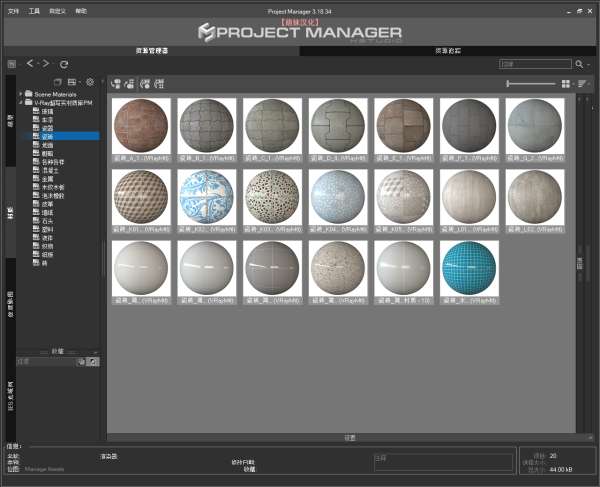Click the layout icon in the folder tree toolbar
Image resolution: width=600 pixels, height=487 pixels.
(x=72, y=82)
